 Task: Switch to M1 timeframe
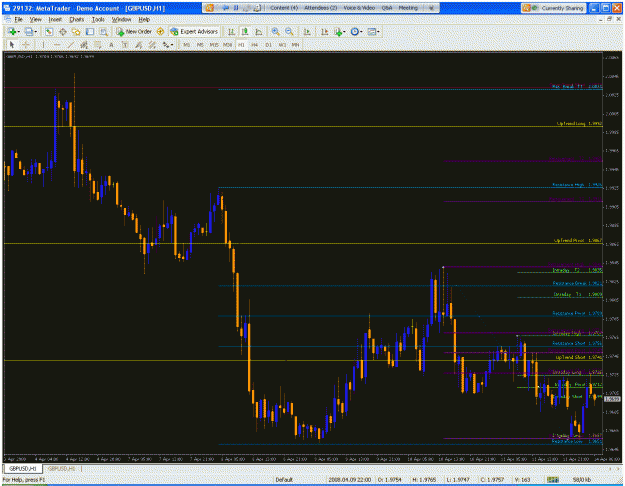(x=187, y=45)
